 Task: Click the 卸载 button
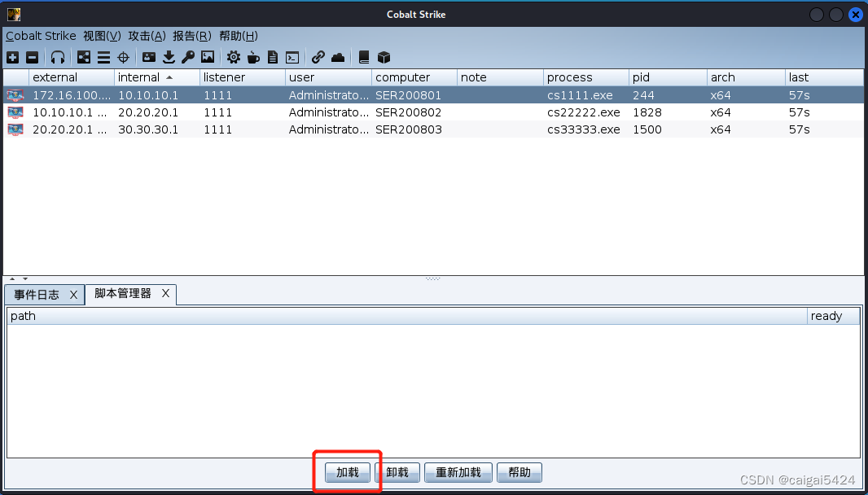tap(397, 472)
